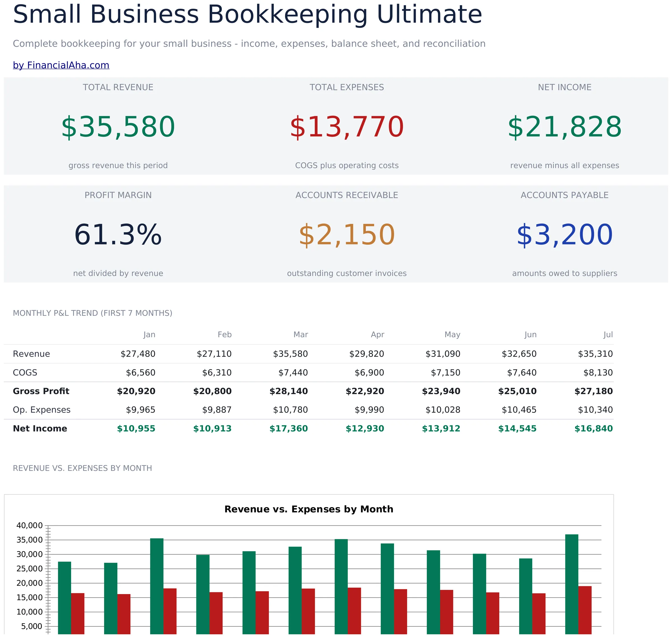Click the Op. Expenses row label
The height and width of the screenshot is (638, 672).
coord(41,410)
